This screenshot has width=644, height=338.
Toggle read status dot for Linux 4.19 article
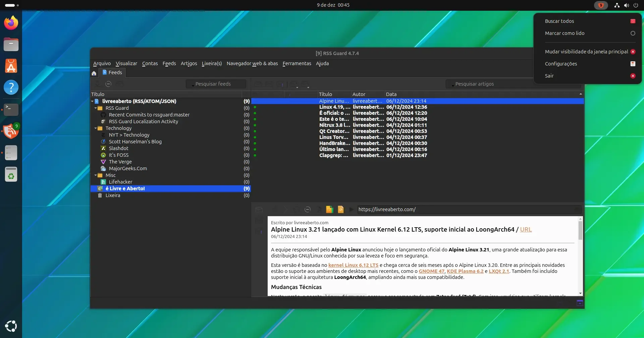(x=255, y=107)
